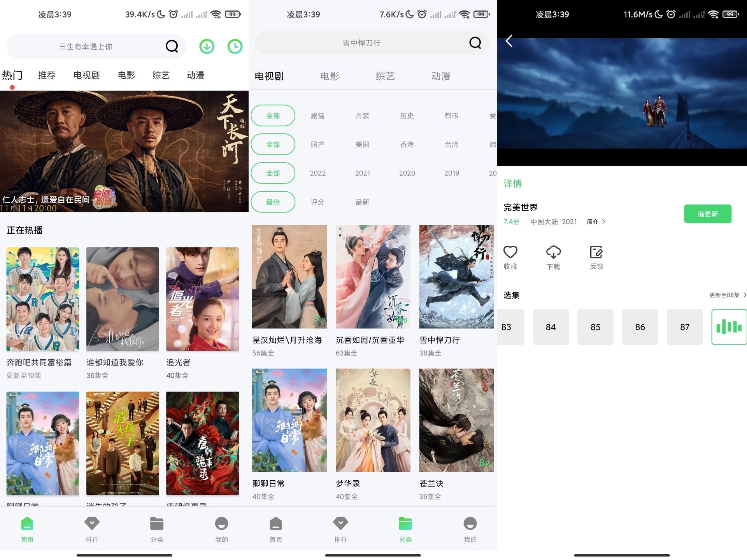Select the currently playing episode with the equalizer icon

point(729,327)
